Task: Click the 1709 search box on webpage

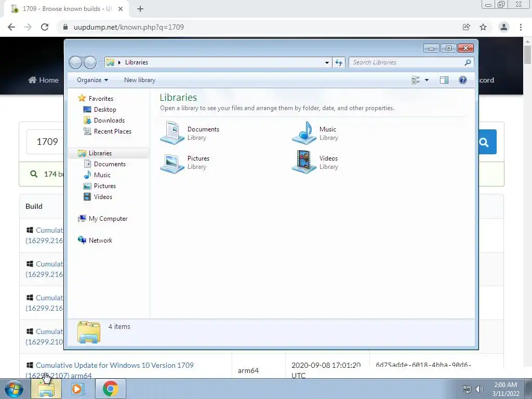Action: pyautogui.click(x=45, y=142)
